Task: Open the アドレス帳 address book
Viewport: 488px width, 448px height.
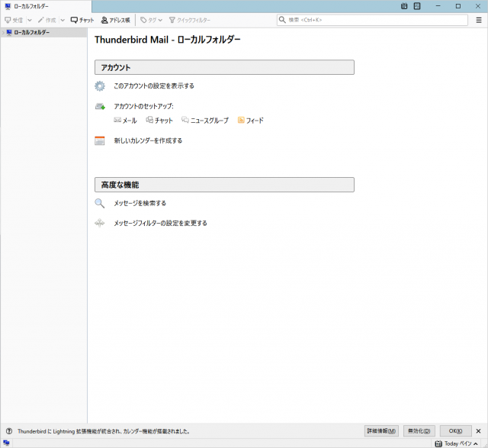Action: pyautogui.click(x=115, y=20)
